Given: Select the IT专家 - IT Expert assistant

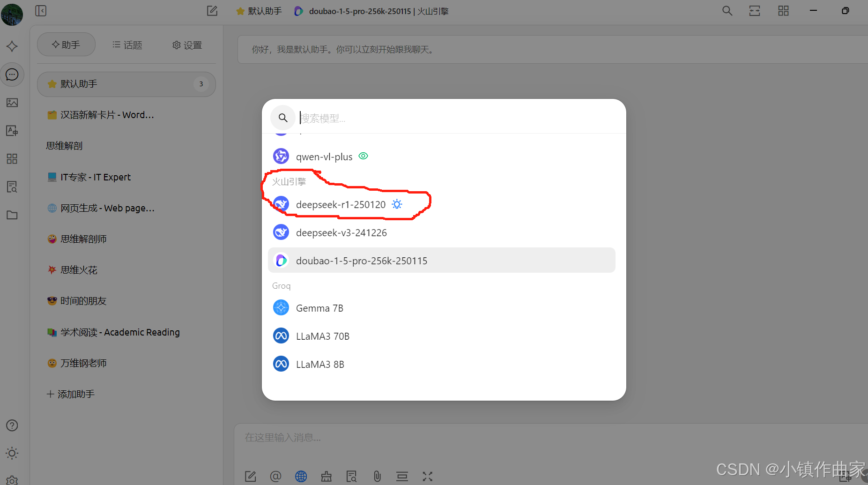Looking at the screenshot, I should (x=126, y=177).
